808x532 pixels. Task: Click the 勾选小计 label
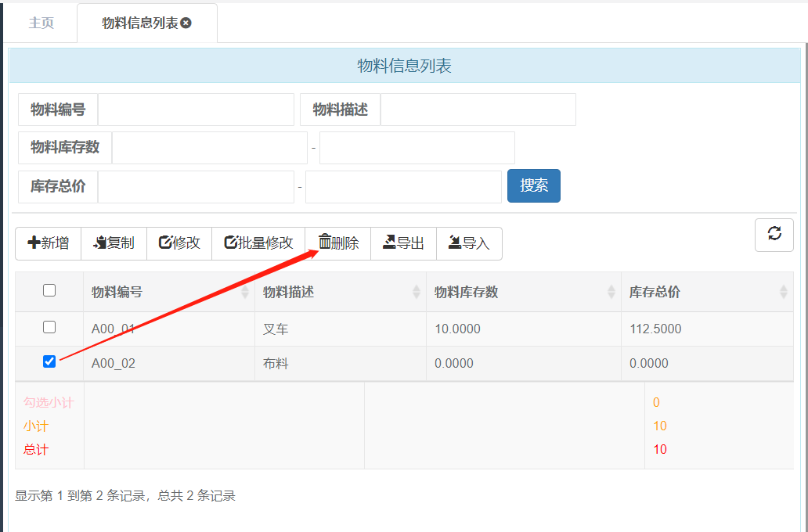pyautogui.click(x=49, y=403)
